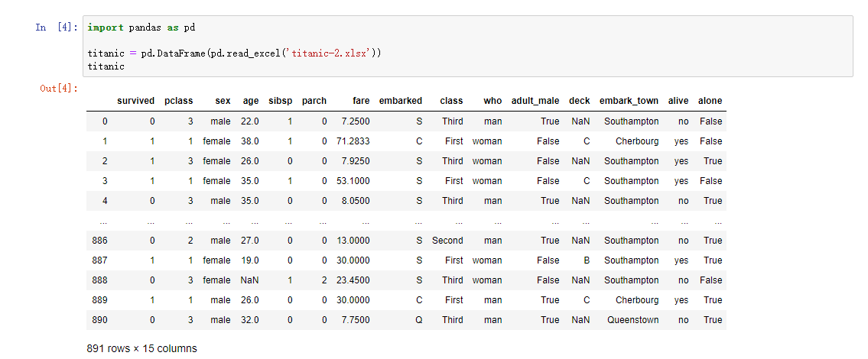Select the row index label 890
Image resolution: width=868 pixels, height=359 pixels.
[99, 320]
